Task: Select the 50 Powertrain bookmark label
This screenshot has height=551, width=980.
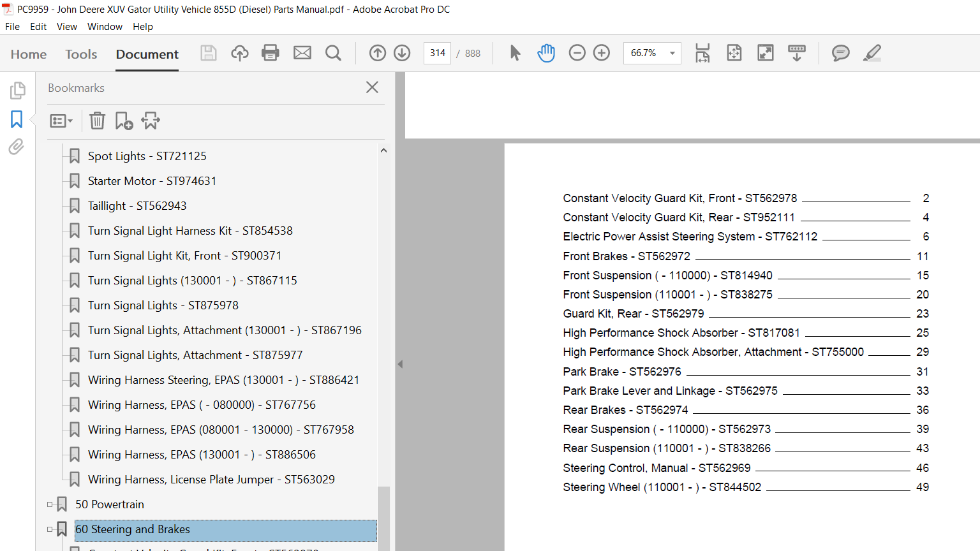Action: click(x=110, y=504)
